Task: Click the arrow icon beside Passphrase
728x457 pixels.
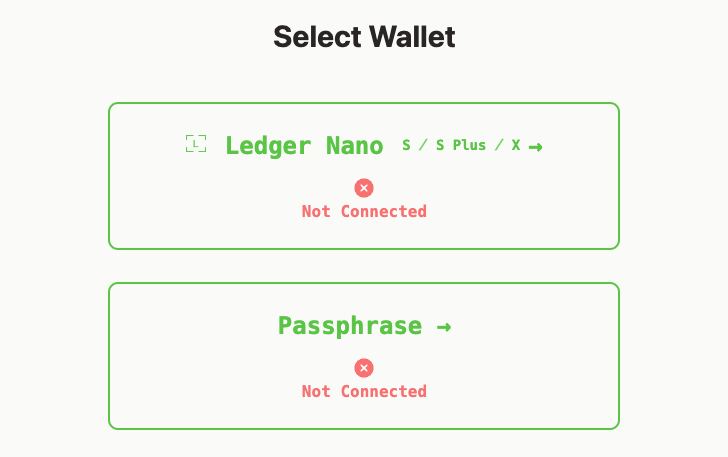Action: [444, 327]
